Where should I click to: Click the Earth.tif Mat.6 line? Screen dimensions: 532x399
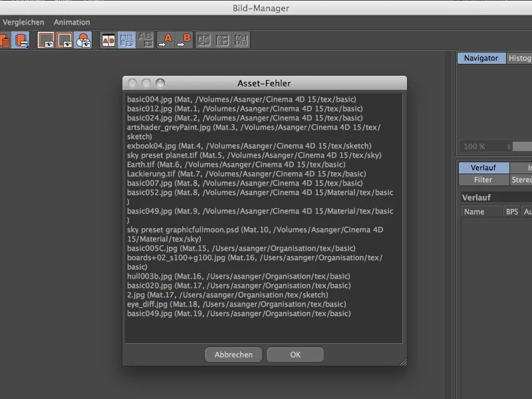(x=236, y=164)
